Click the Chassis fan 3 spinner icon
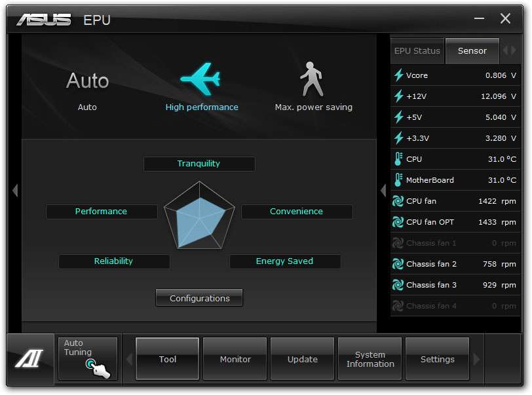 tap(398, 285)
